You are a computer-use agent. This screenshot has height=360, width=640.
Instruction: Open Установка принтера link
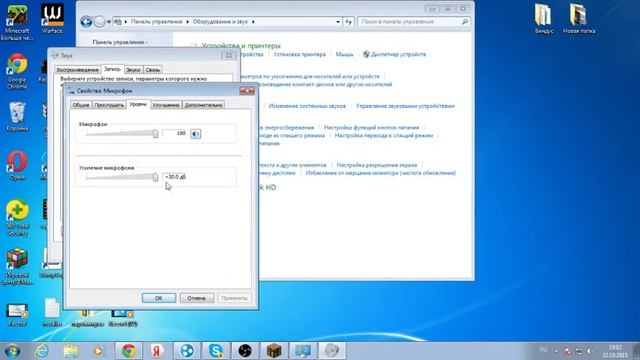tap(300, 54)
